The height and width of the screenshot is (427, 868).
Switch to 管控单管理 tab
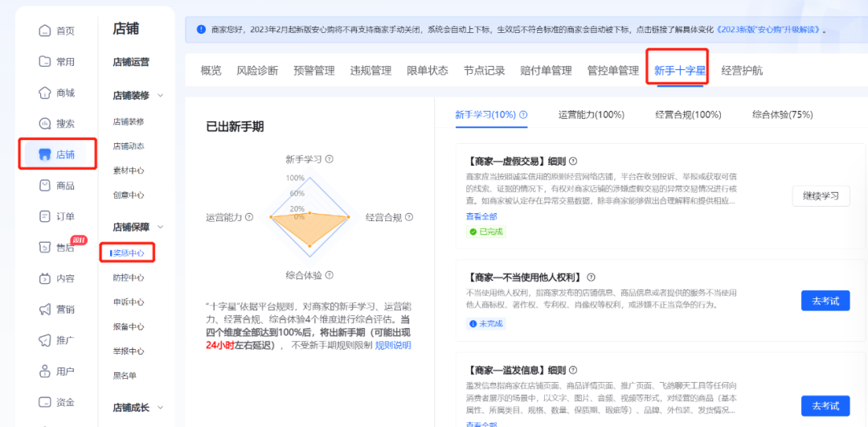612,70
